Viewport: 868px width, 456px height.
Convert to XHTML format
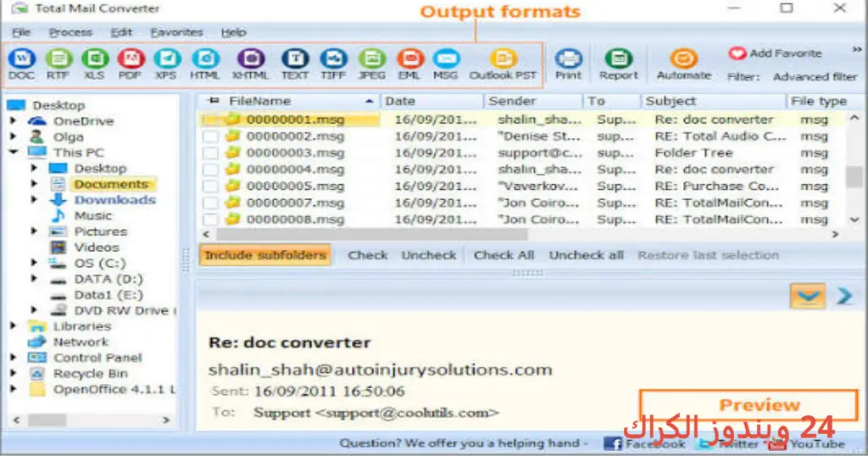pos(251,64)
